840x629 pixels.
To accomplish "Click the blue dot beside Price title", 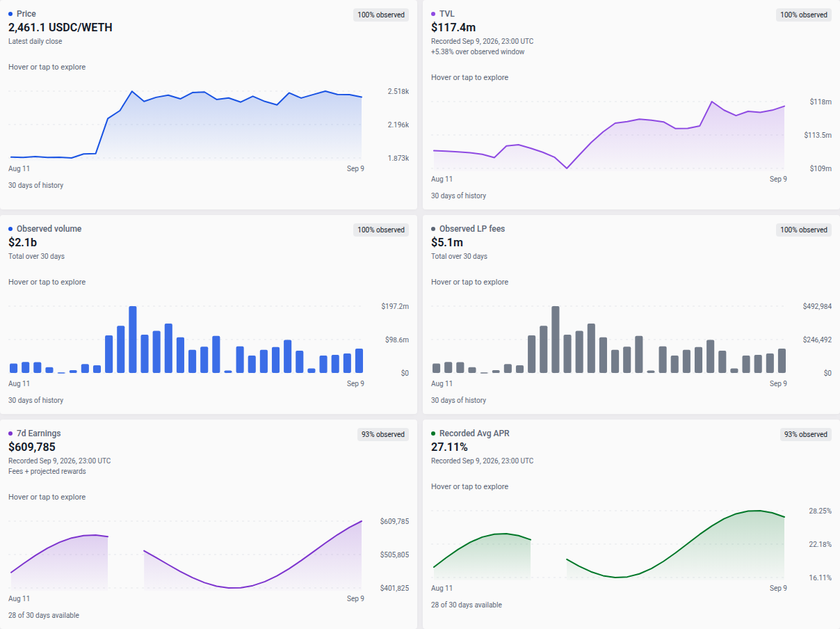I will click(x=10, y=14).
